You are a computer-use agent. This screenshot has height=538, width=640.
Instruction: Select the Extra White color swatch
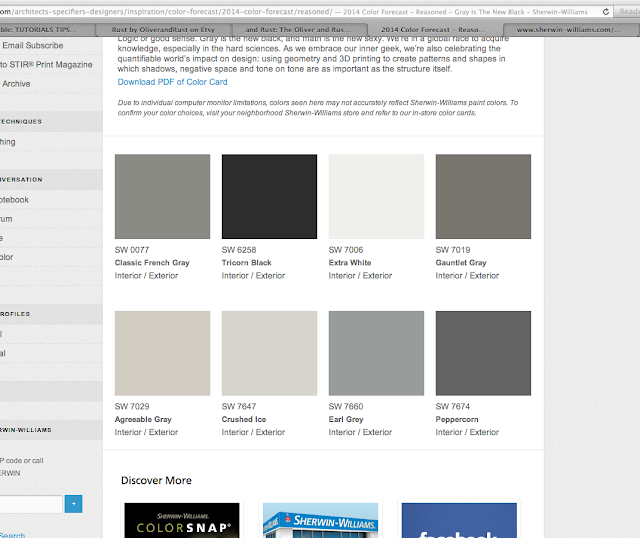[376, 196]
